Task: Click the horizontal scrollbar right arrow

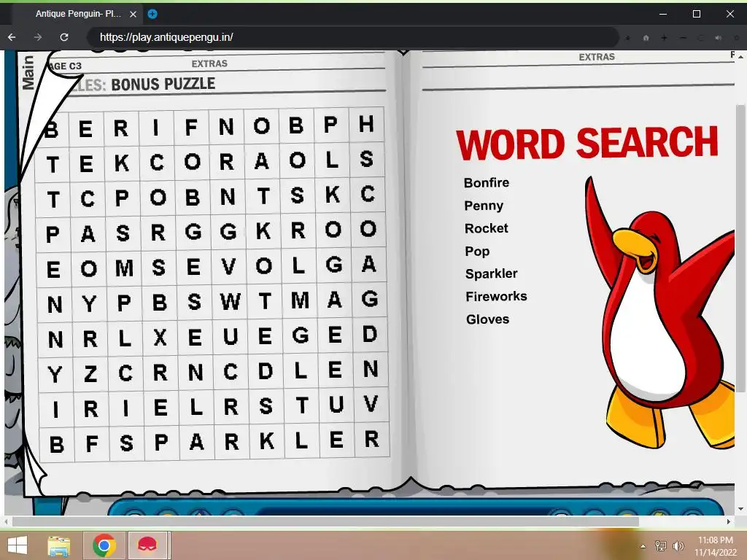Action: 729,521
